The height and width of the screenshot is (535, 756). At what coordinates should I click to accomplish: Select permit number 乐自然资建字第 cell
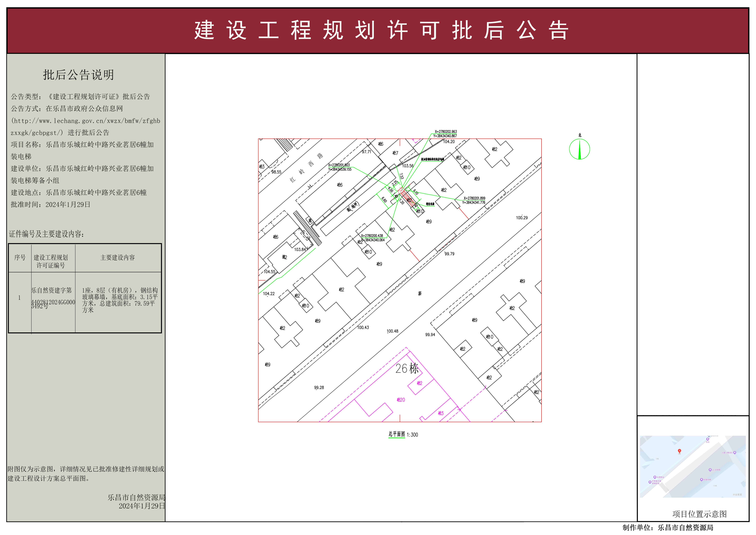tap(53, 298)
